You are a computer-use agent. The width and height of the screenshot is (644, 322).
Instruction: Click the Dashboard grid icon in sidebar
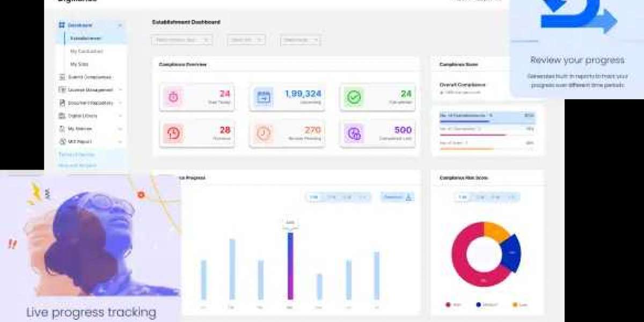pyautogui.click(x=62, y=25)
